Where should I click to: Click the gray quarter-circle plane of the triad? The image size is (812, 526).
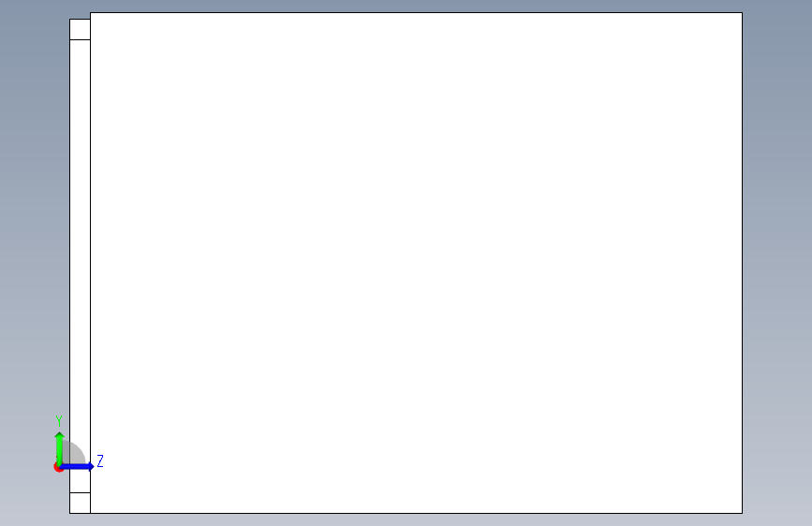coord(74,454)
